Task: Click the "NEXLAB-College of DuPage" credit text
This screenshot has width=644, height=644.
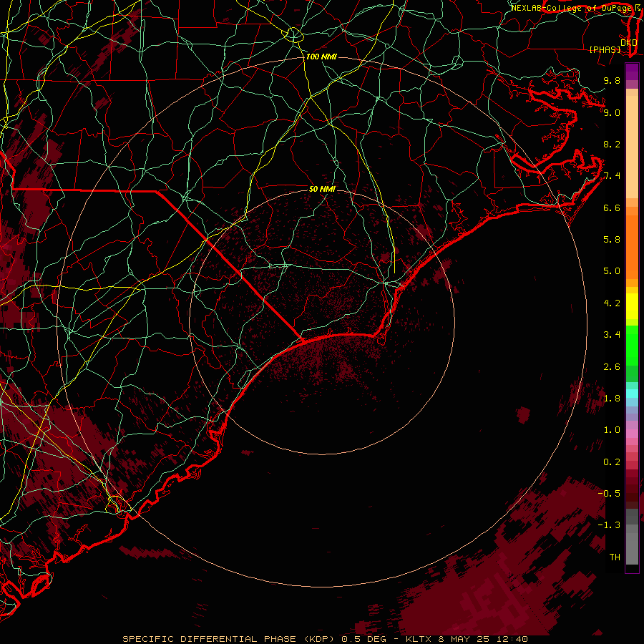Action: [x=572, y=8]
